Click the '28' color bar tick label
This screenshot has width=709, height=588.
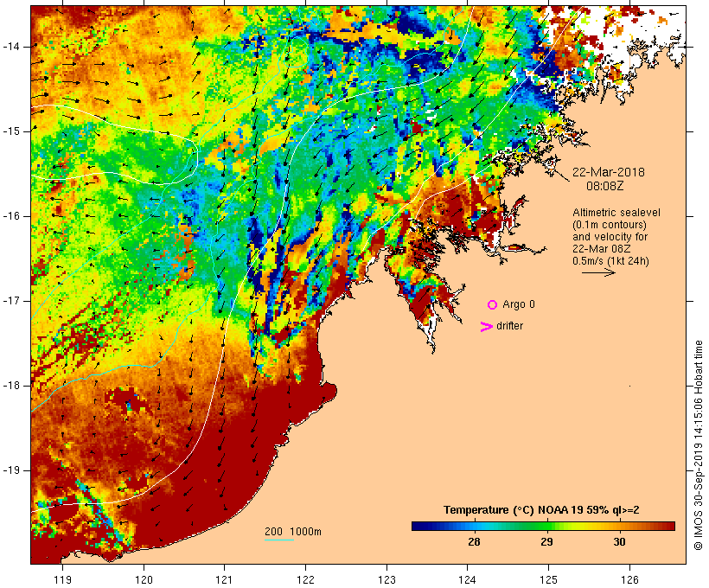(x=474, y=542)
